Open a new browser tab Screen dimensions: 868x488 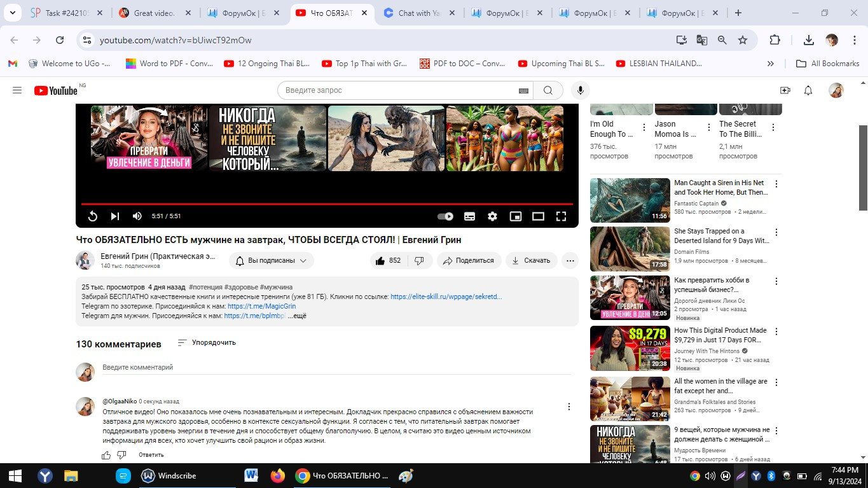[x=738, y=13]
